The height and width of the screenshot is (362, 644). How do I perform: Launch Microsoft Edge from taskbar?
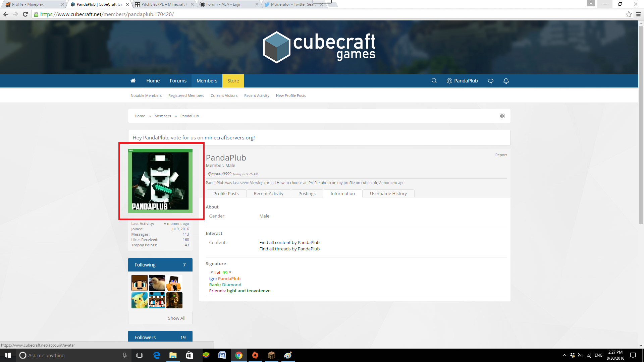[x=157, y=355]
